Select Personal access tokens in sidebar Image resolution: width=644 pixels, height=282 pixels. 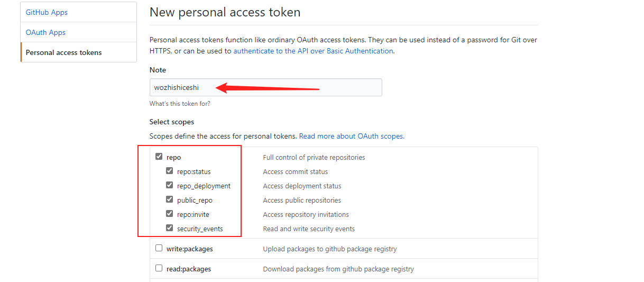[63, 52]
